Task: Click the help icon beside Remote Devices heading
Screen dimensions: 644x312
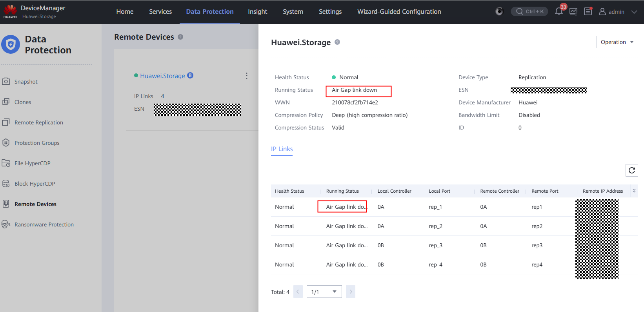Action: 180,37
